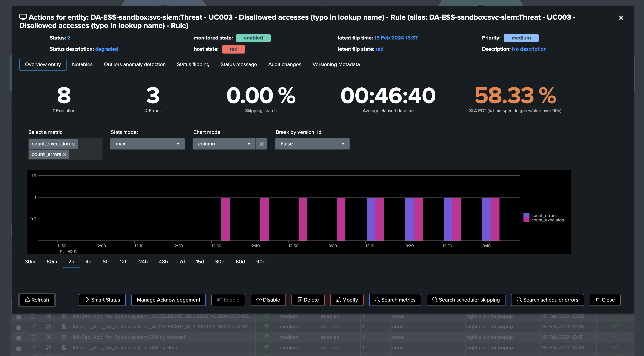Select the 7d time range
644x356 pixels.
[182, 262]
